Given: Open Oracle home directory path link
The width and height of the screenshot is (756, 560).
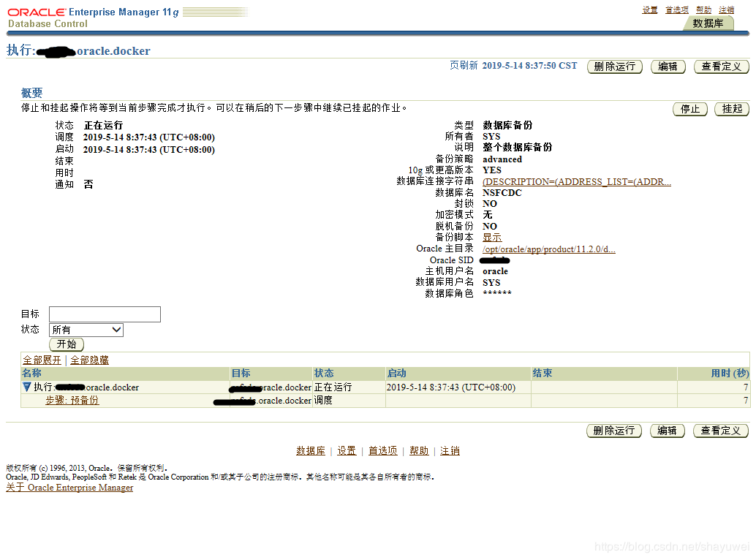Looking at the screenshot, I should (x=548, y=249).
